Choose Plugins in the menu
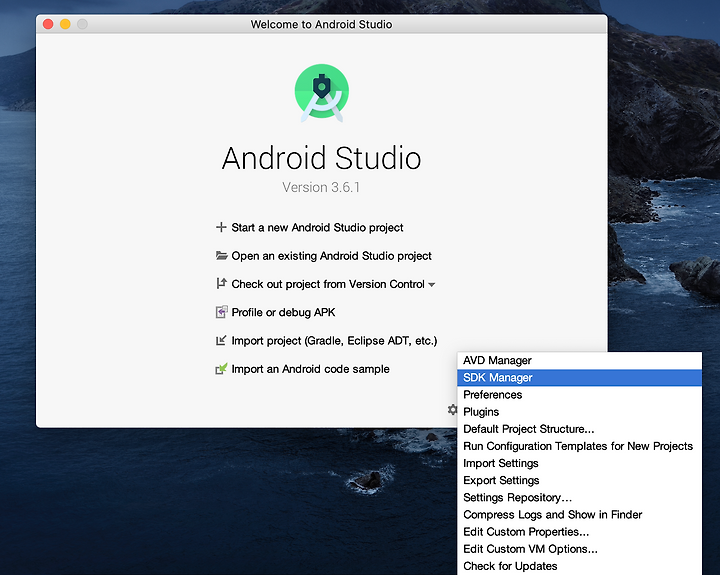Screen dimensions: 720x575 click(579, 412)
